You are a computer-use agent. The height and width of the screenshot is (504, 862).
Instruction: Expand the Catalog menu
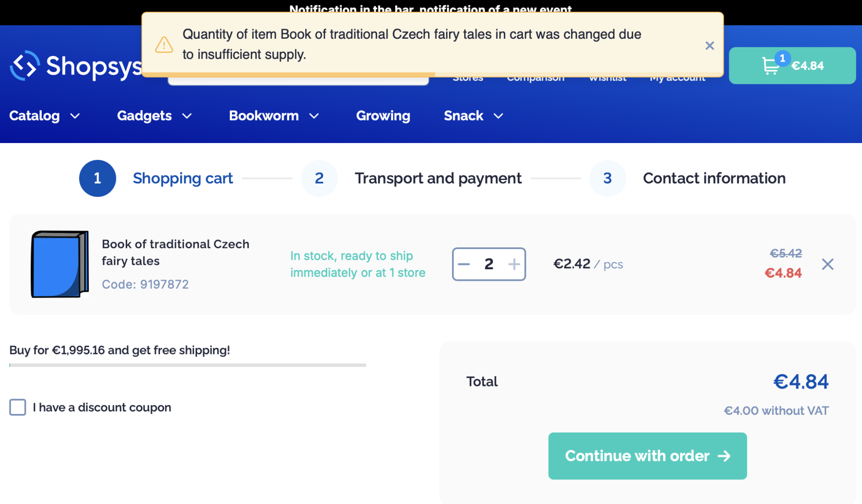(x=44, y=116)
